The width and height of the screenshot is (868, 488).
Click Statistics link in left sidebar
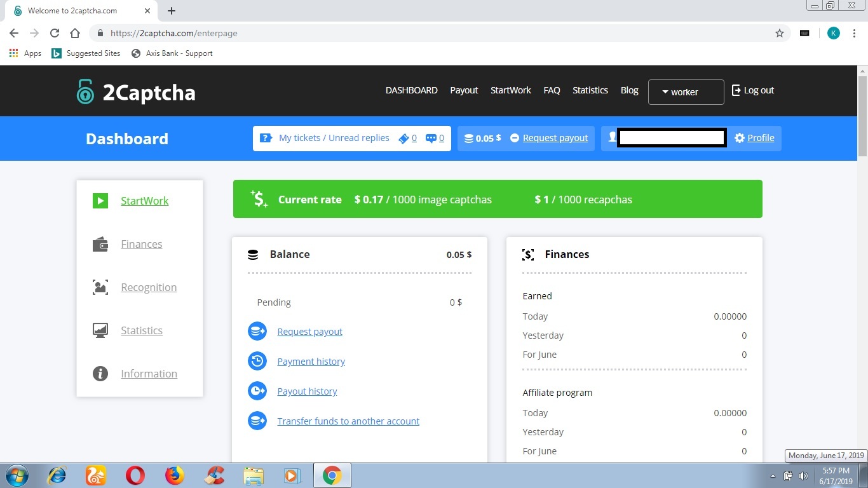[142, 330]
